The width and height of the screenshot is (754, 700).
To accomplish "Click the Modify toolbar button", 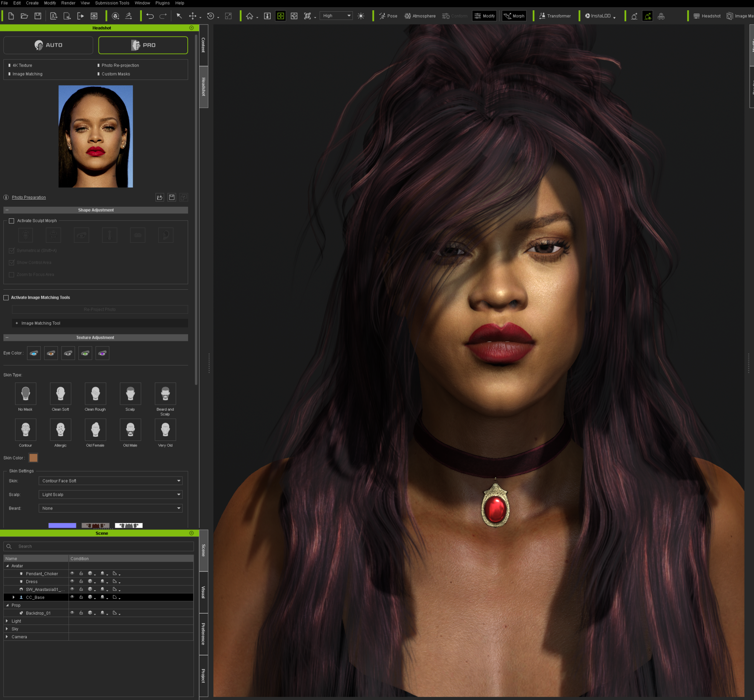I will (484, 16).
